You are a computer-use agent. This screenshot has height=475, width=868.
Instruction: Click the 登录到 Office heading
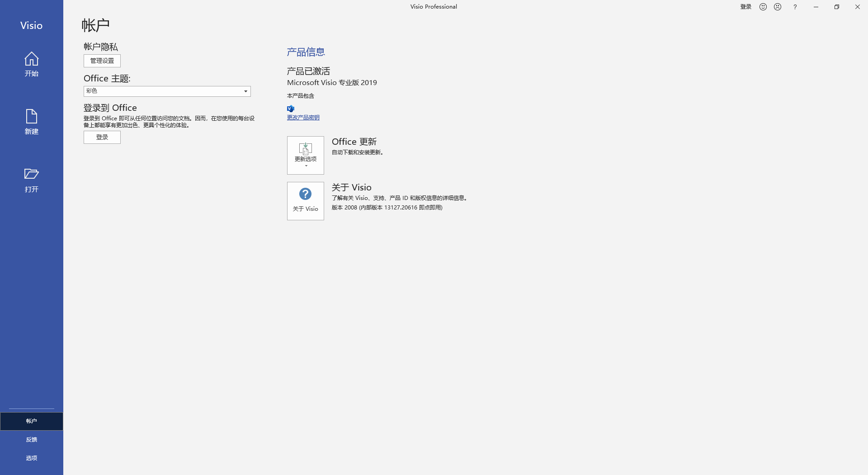(x=110, y=108)
